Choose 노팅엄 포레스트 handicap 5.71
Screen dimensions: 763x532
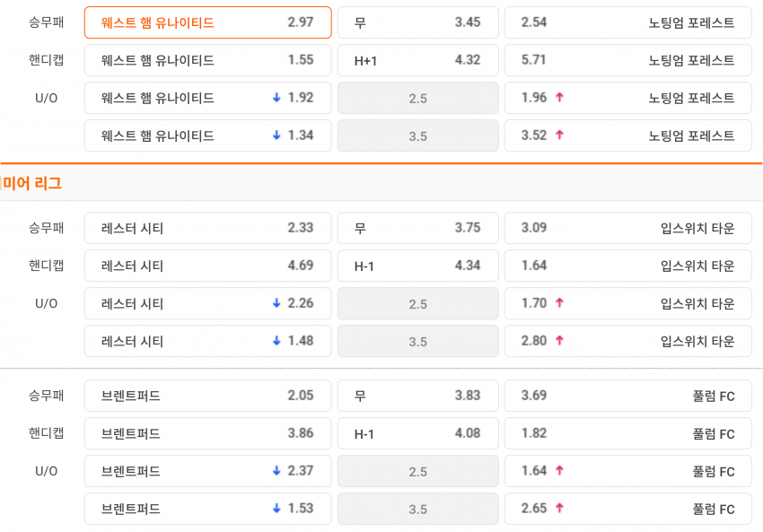click(x=628, y=60)
